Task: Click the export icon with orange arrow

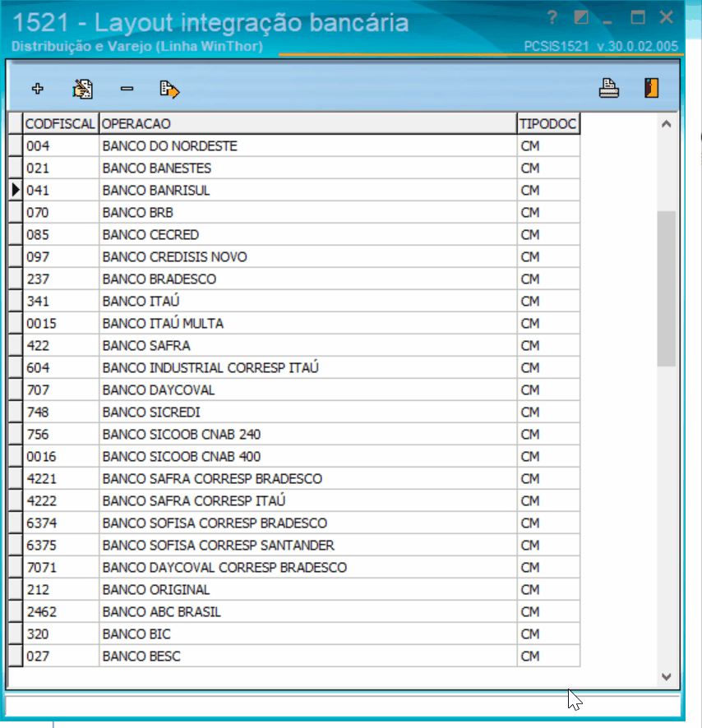Action: pos(169,89)
